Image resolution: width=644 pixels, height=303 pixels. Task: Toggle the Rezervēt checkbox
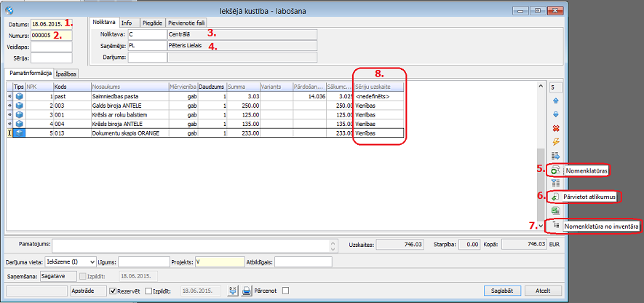tap(114, 291)
